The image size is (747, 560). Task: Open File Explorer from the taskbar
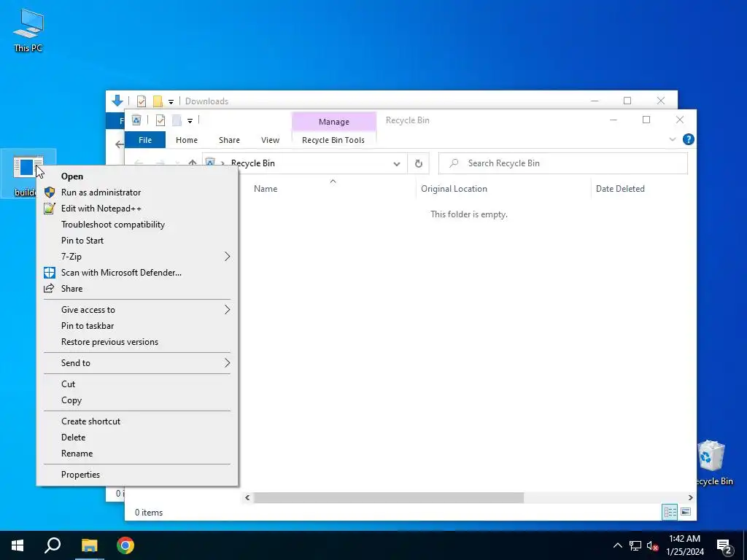tap(89, 545)
